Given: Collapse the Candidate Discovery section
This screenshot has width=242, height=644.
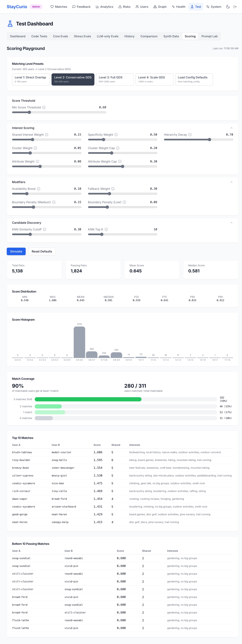Looking at the screenshot, I should pyautogui.click(x=231, y=223).
